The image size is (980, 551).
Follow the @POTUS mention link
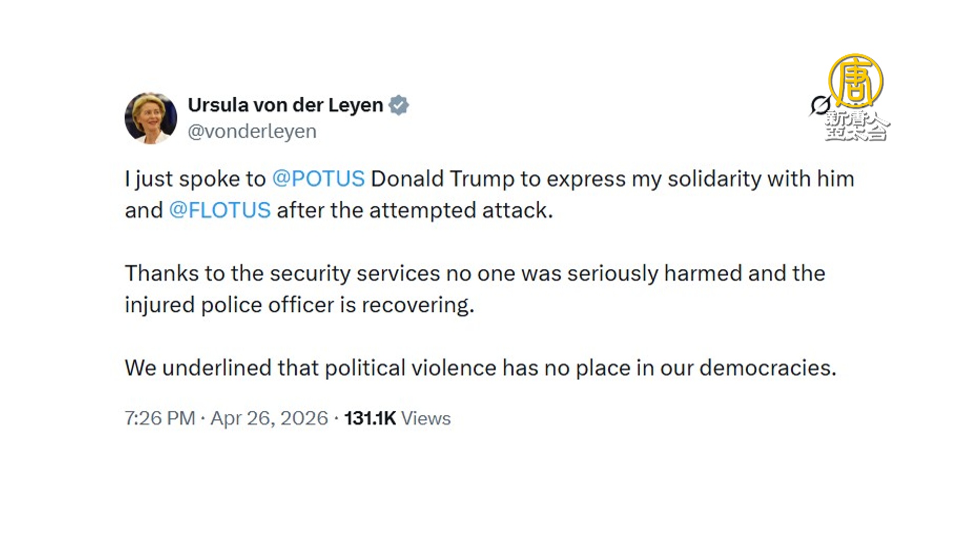click(x=318, y=179)
